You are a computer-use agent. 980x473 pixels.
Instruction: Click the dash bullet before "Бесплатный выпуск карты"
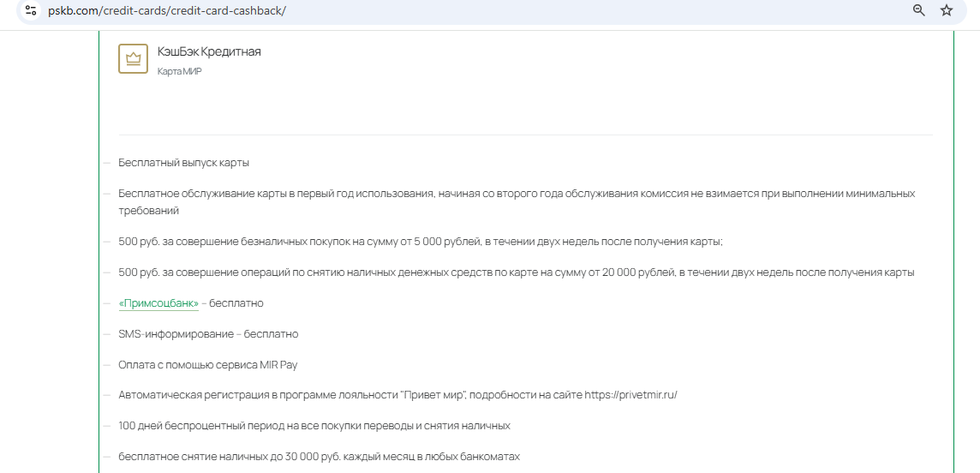(x=107, y=163)
